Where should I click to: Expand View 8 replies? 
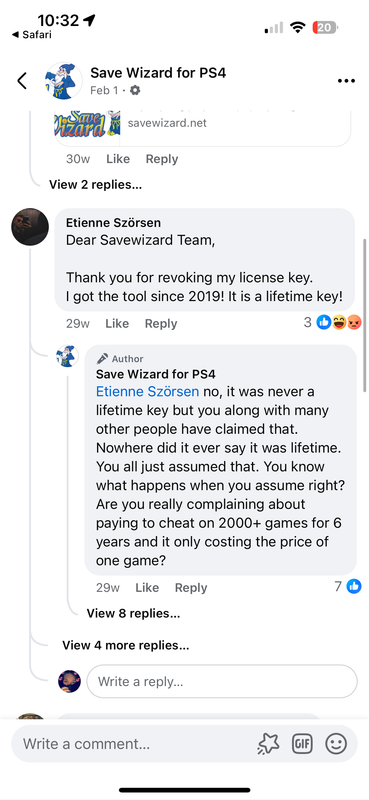click(133, 613)
